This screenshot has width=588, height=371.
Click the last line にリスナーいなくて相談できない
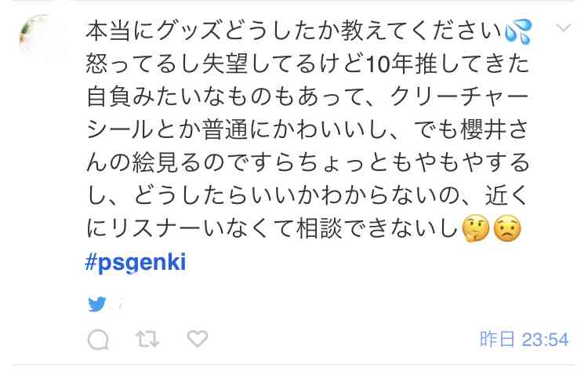point(273,228)
